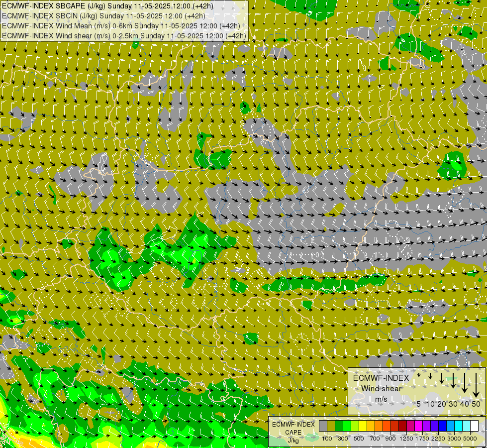Click the 3000 CAPE scale label
The height and width of the screenshot is (448, 487).
click(454, 439)
